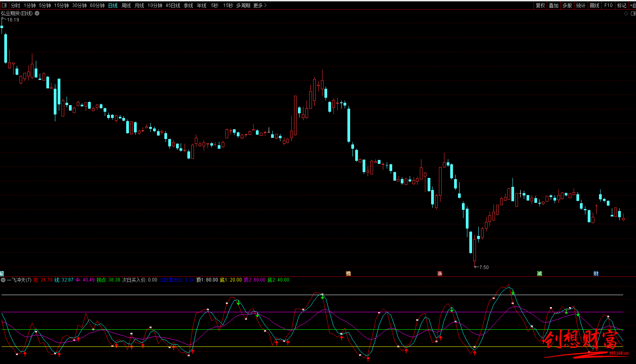Switch to the 分时 chart tab
The width and height of the screenshot is (636, 364).
(x=16, y=5)
